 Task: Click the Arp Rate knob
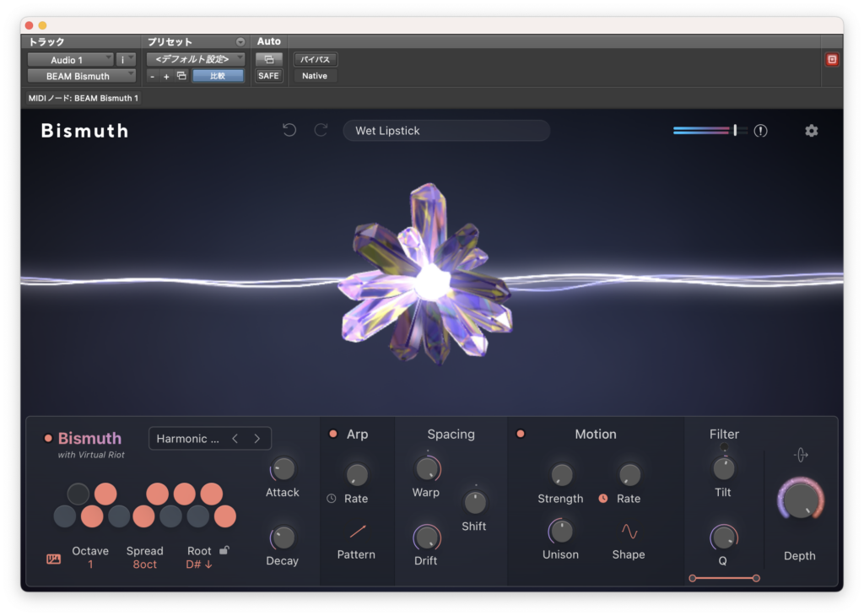point(357,475)
